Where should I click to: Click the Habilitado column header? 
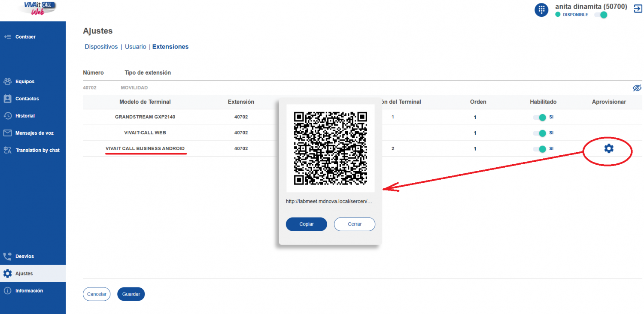(543, 102)
